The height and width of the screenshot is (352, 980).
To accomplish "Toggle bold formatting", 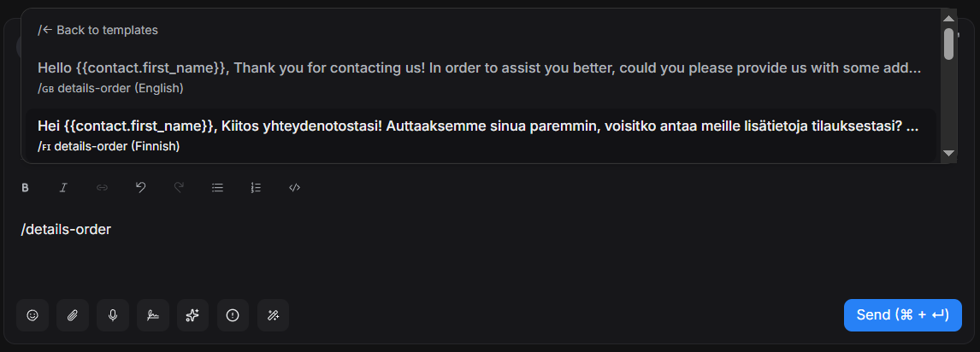I will click(25, 187).
